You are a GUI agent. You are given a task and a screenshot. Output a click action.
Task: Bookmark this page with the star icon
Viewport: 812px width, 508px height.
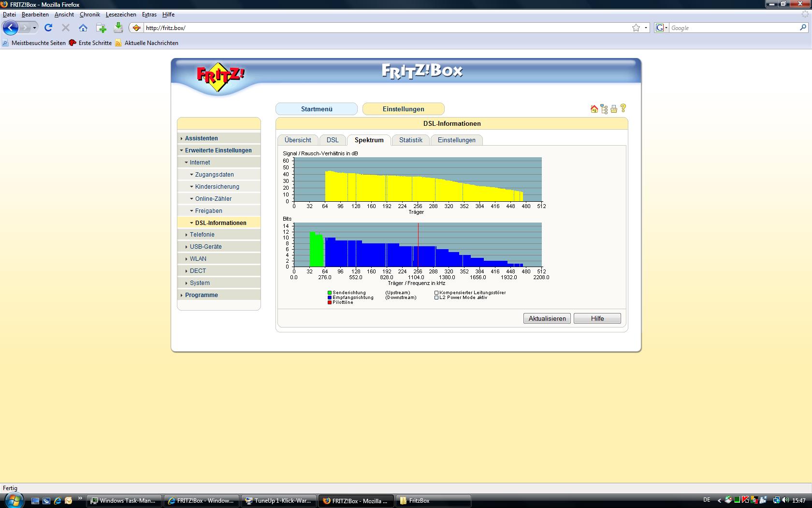[636, 28]
